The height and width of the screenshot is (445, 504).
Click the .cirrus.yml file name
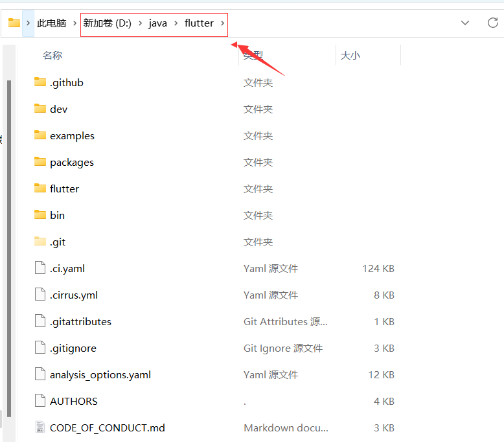pyautogui.click(x=74, y=295)
